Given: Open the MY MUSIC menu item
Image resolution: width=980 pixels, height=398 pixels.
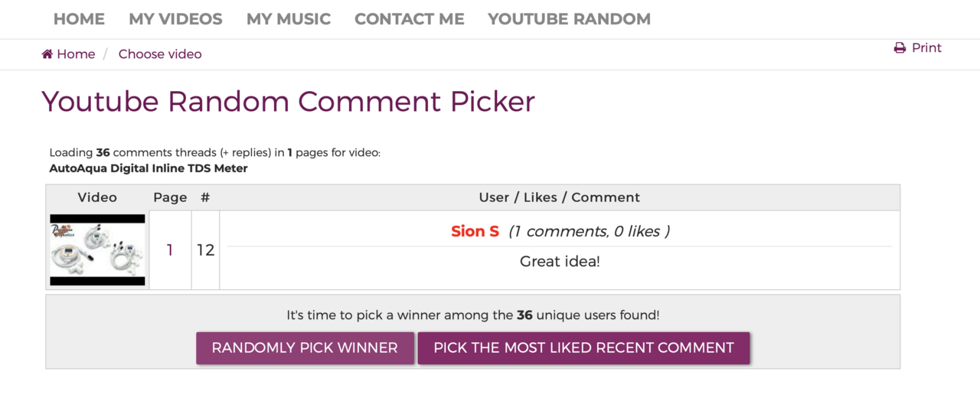Looking at the screenshot, I should pyautogui.click(x=289, y=19).
